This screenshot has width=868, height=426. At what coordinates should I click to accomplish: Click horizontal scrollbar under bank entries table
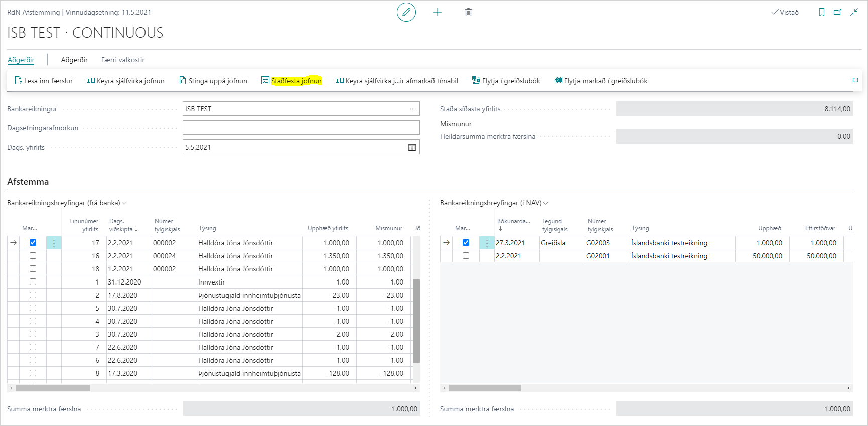pos(53,388)
